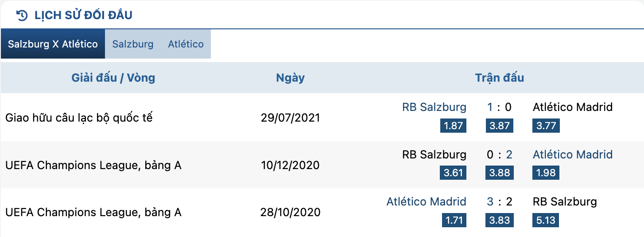Select the 3.87 draw odds box
This screenshot has width=644, height=237.
click(x=500, y=126)
